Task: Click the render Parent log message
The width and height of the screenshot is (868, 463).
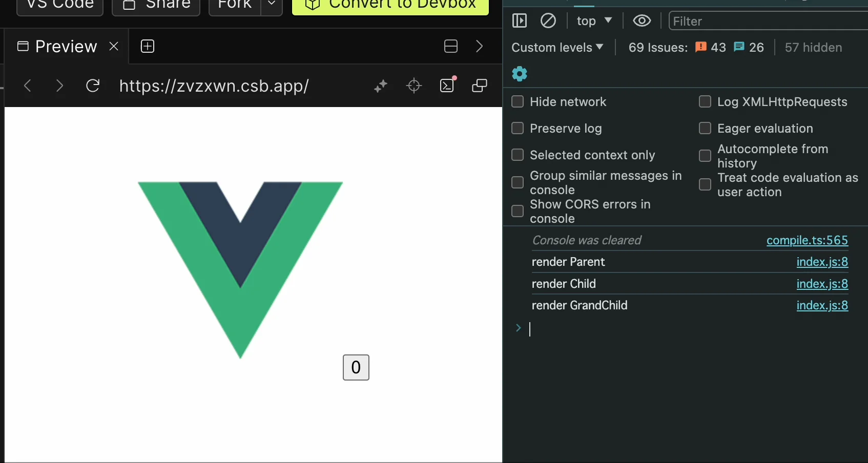Action: coord(568,262)
